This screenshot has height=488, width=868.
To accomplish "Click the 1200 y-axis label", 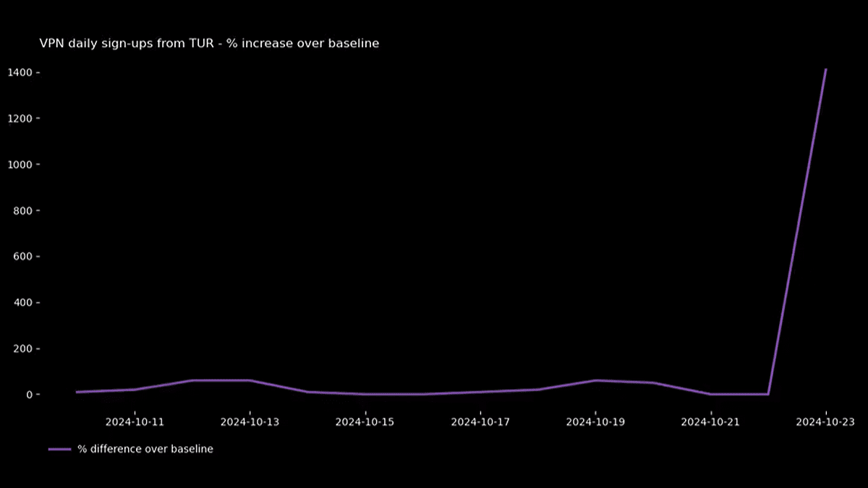I will click(19, 119).
